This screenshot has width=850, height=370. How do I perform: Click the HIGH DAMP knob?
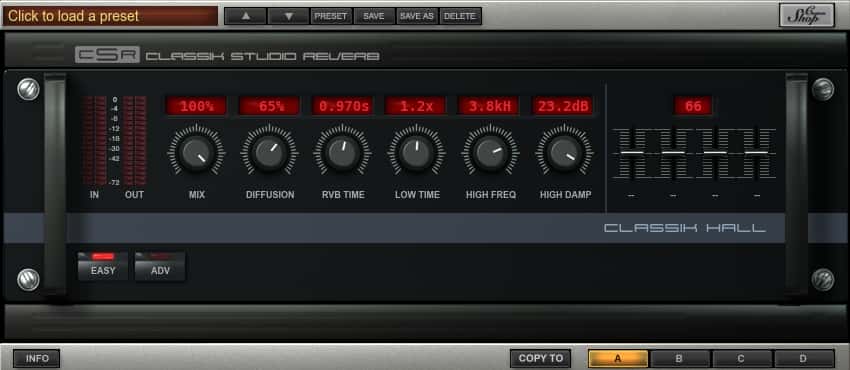click(565, 153)
